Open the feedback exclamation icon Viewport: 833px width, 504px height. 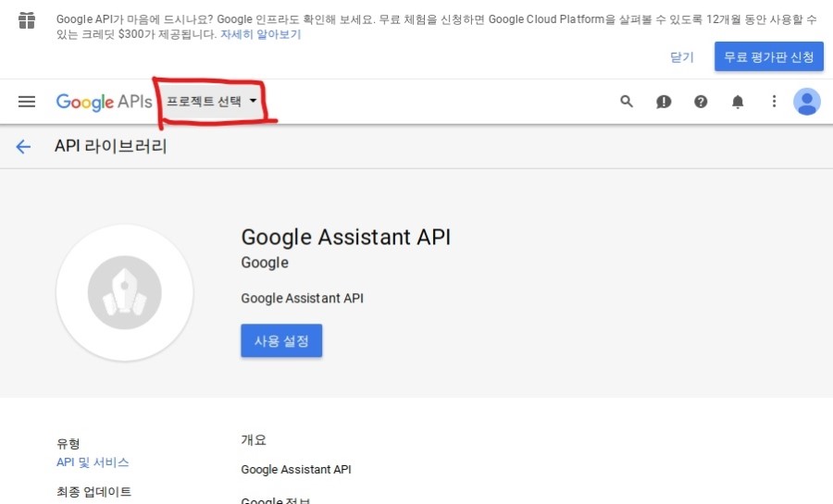[664, 102]
